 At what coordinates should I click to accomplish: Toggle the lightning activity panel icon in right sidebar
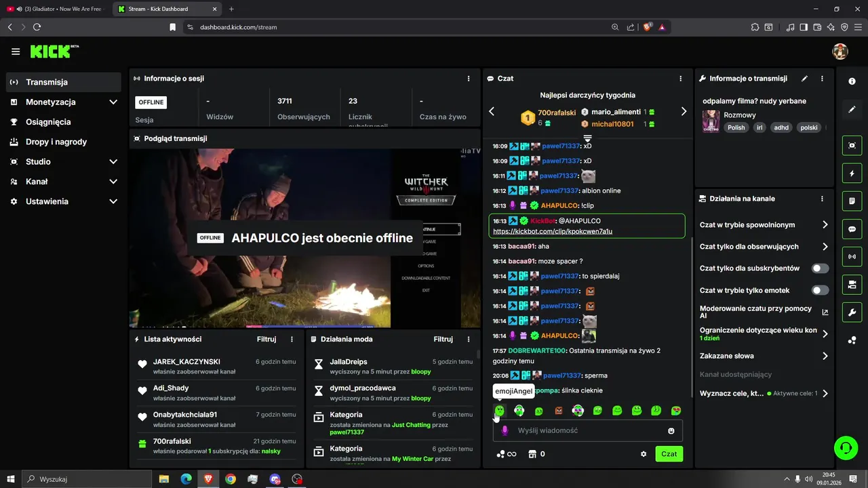click(852, 174)
